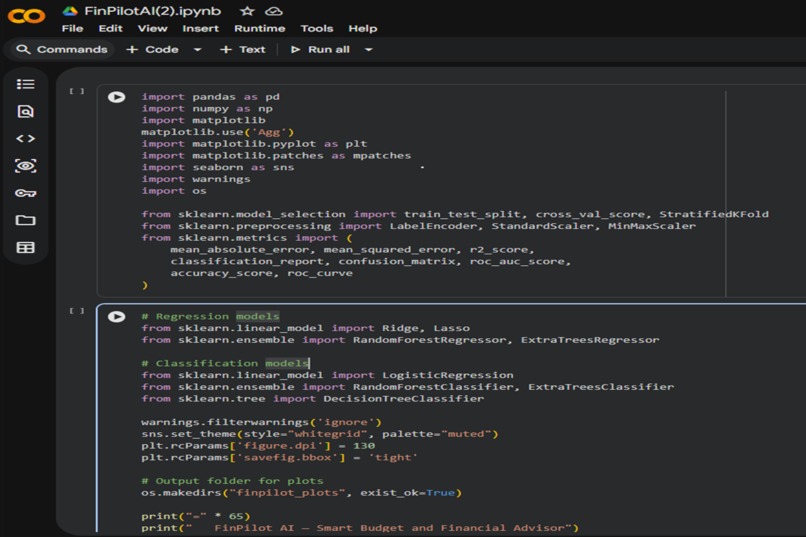Open the Tools menu
Viewport: 806px width, 537px height.
pyautogui.click(x=317, y=28)
